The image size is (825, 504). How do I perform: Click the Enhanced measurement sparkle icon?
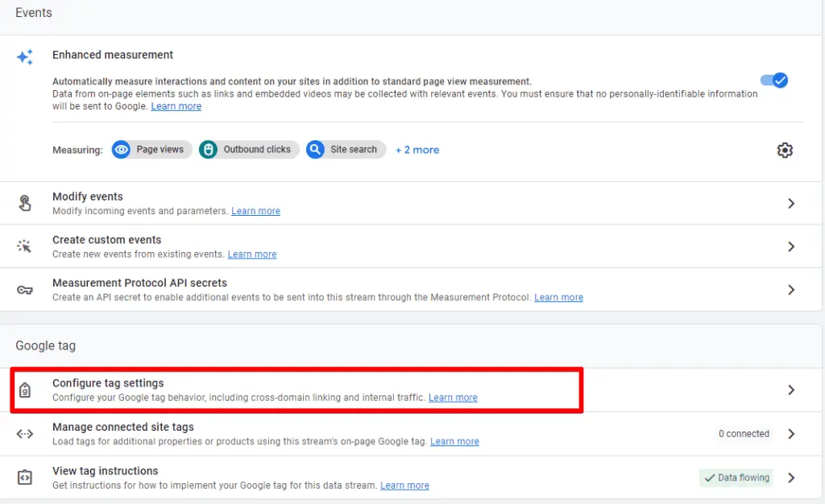[25, 57]
